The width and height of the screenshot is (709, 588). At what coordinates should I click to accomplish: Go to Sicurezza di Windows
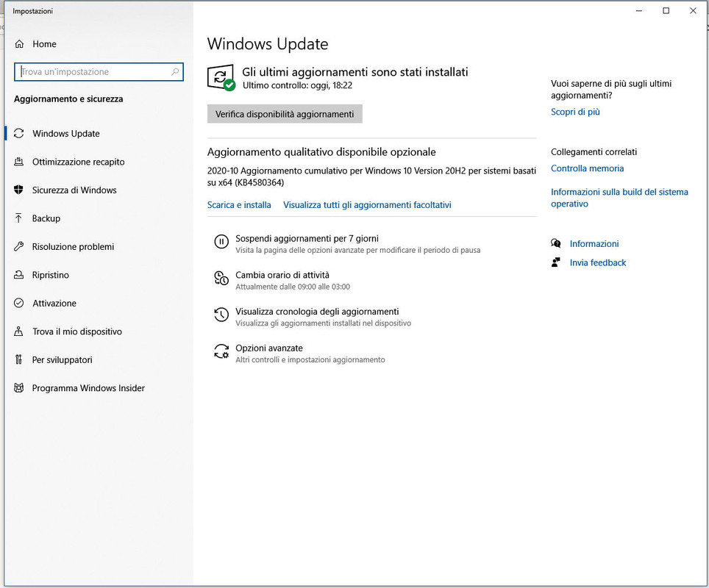click(x=99, y=190)
